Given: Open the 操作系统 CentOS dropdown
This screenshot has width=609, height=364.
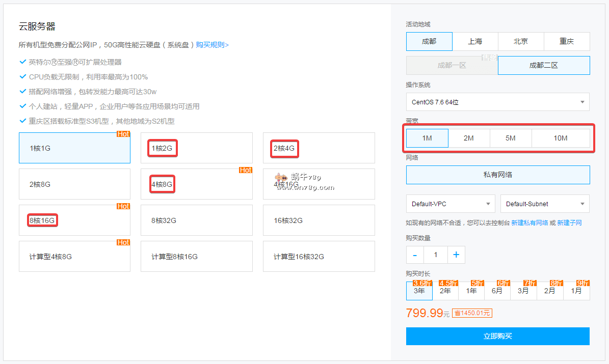Looking at the screenshot, I should (x=497, y=102).
